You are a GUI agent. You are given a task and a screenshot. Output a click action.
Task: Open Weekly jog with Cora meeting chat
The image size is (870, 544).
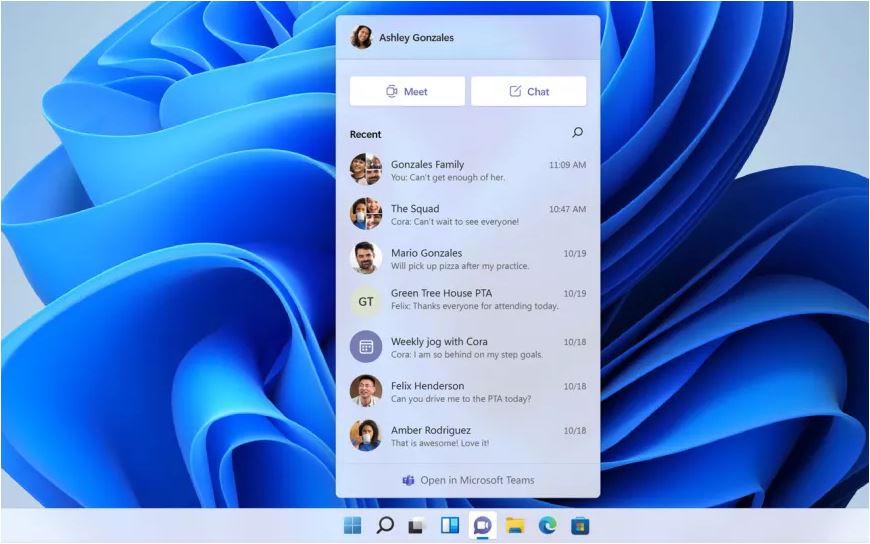click(468, 347)
